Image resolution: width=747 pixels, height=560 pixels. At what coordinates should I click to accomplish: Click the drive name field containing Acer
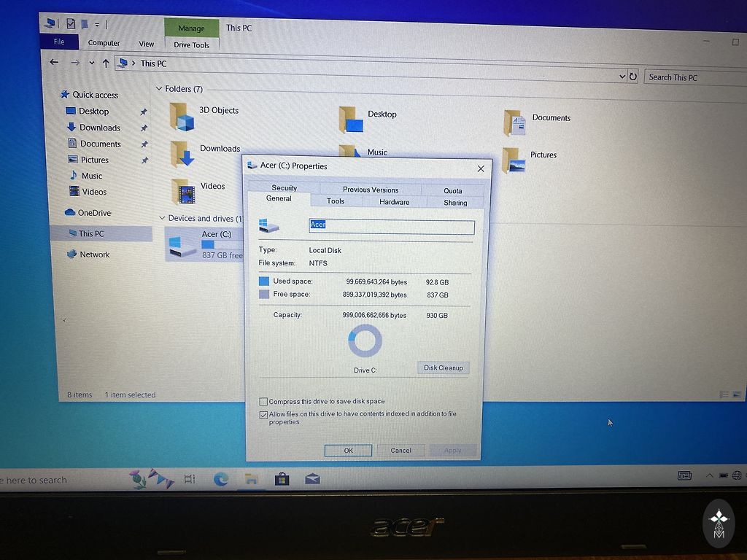click(x=392, y=227)
